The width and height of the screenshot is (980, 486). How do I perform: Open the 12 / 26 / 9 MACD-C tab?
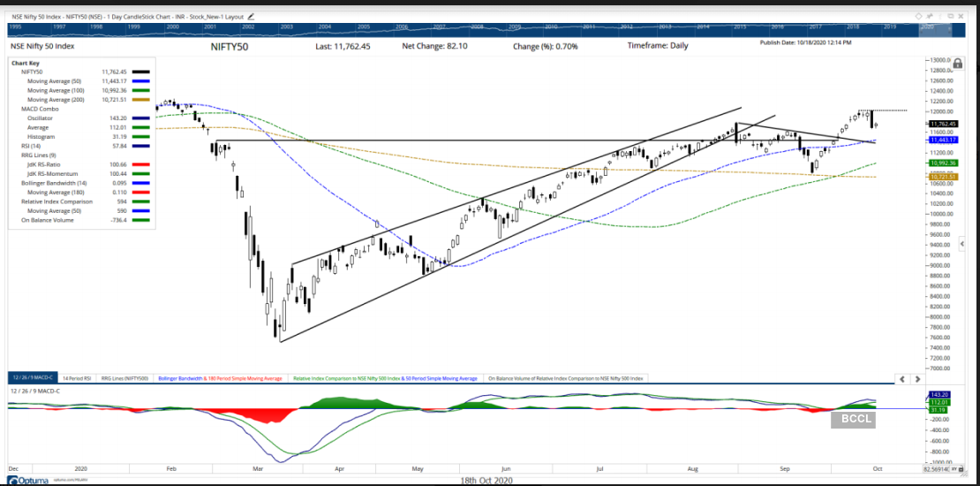[x=32, y=378]
